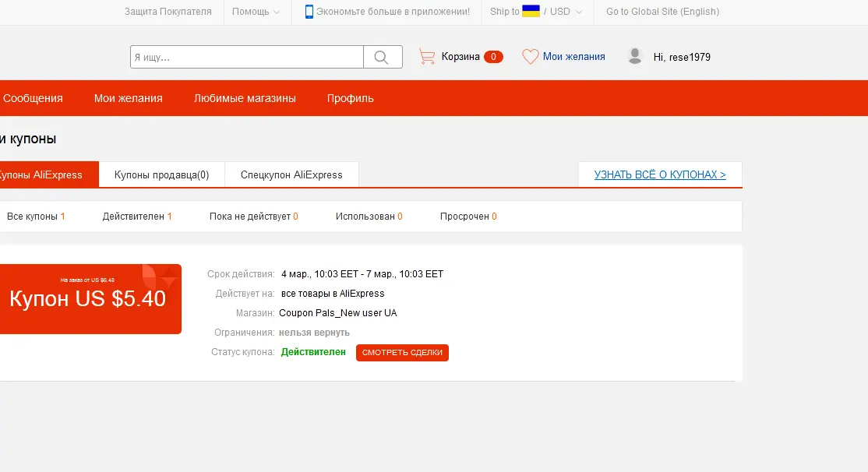Filter by Использован 0 coupons
This screenshot has width=868, height=472.
369,217
